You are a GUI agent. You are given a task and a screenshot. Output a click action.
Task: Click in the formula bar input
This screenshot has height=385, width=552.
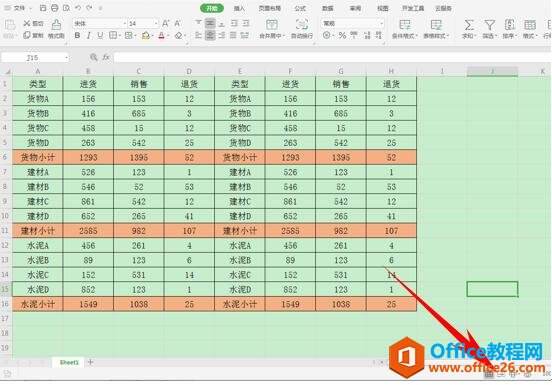332,57
